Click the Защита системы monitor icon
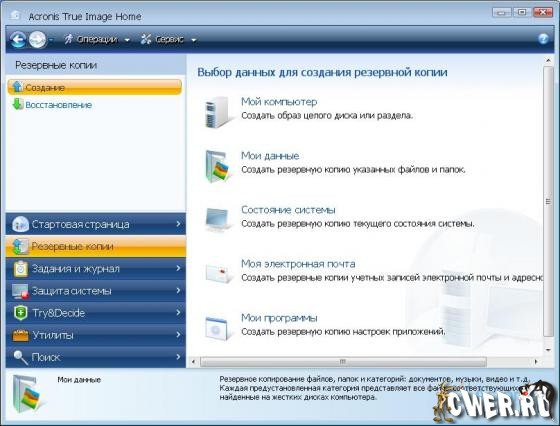Screen dimensions: 560x426 (x=20, y=291)
